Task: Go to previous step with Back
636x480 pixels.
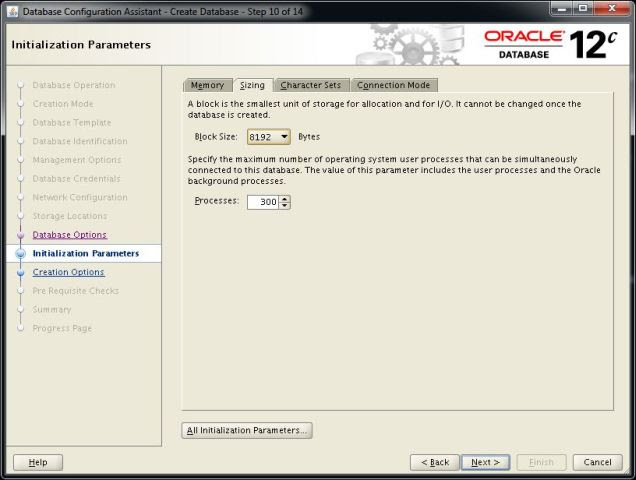Action: pos(434,463)
